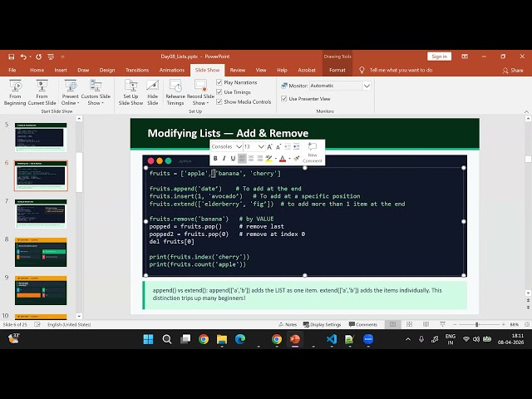The image size is (532, 399).
Task: Add a New Comment
Action: [313, 152]
